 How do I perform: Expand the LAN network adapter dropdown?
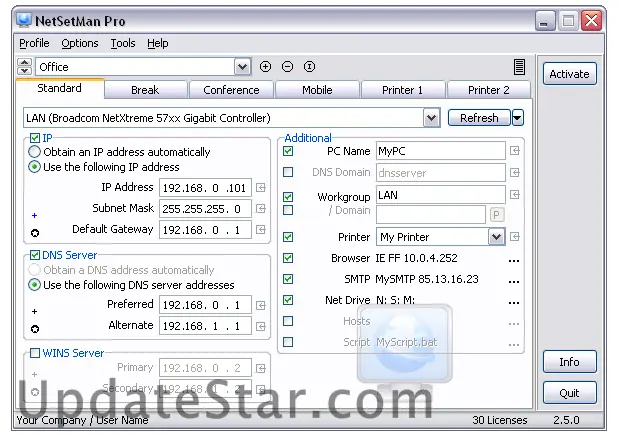(x=431, y=118)
